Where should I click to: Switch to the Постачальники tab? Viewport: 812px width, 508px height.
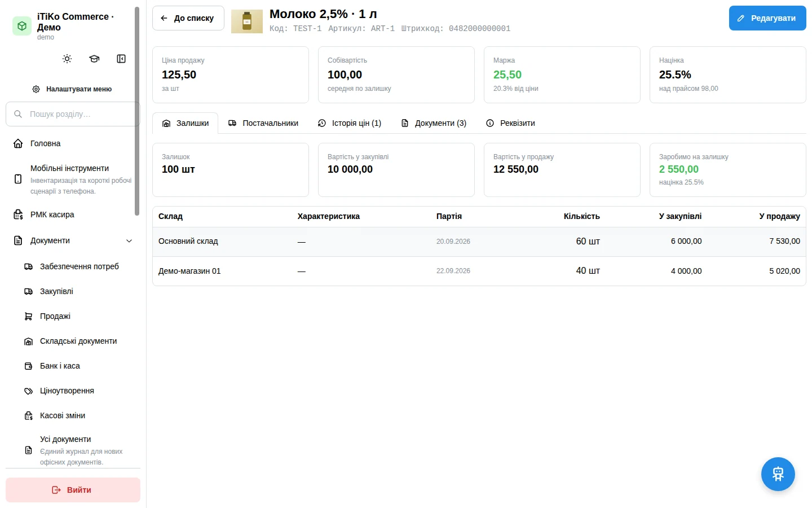click(263, 123)
